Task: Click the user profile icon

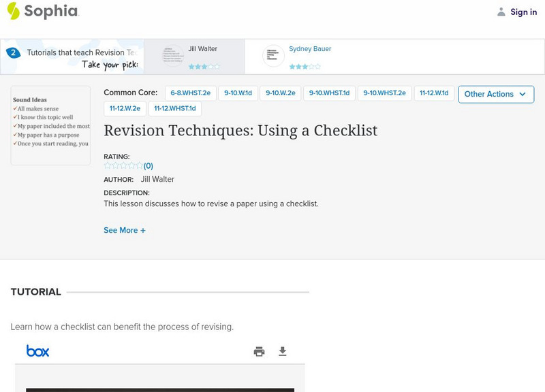Action: point(501,12)
